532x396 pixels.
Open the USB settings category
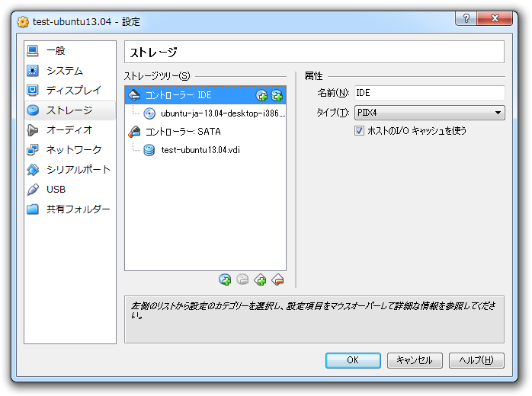pos(70,189)
